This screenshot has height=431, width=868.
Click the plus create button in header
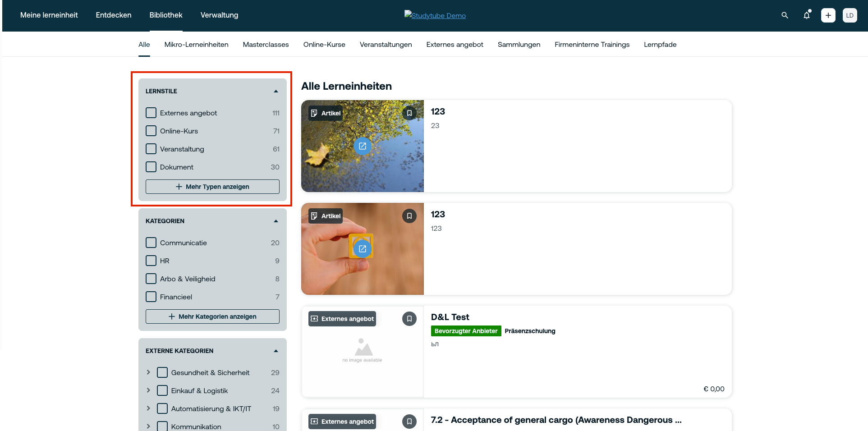tap(828, 15)
